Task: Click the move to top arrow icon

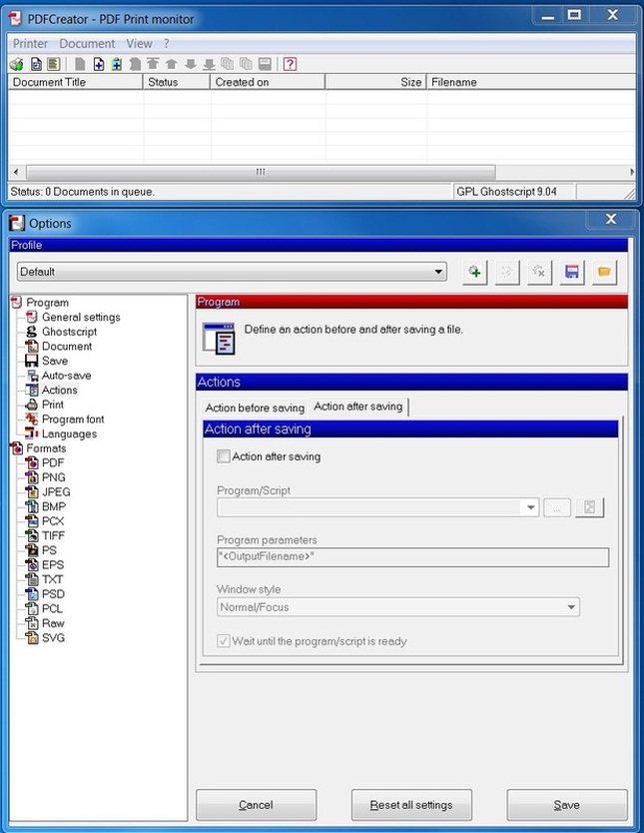Action: 153,64
